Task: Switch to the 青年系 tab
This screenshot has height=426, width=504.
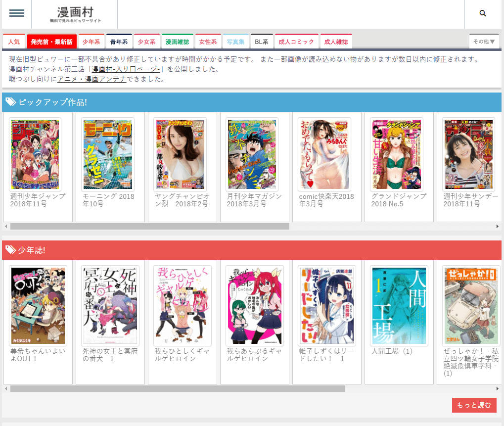Action: click(x=119, y=42)
